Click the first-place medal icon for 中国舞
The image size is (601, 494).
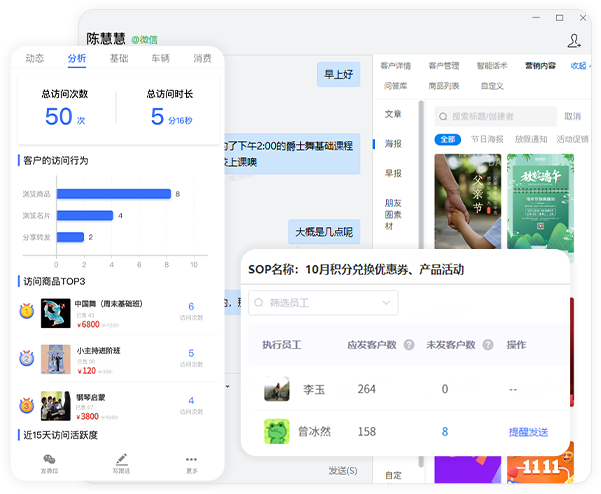[27, 311]
